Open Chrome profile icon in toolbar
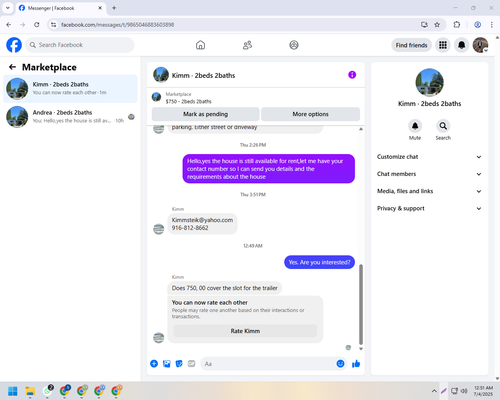Viewport: 500px width, 400px height. pos(477,25)
